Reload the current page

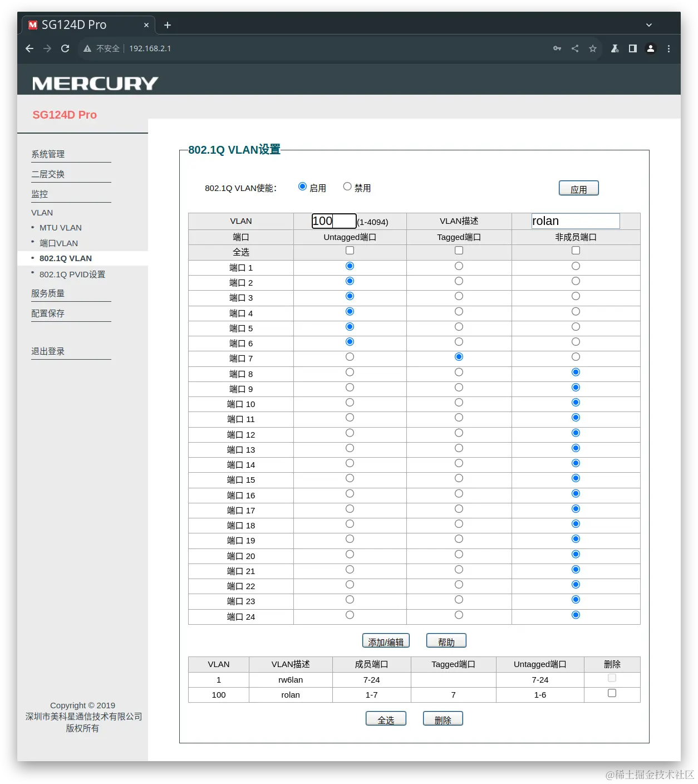pos(65,48)
